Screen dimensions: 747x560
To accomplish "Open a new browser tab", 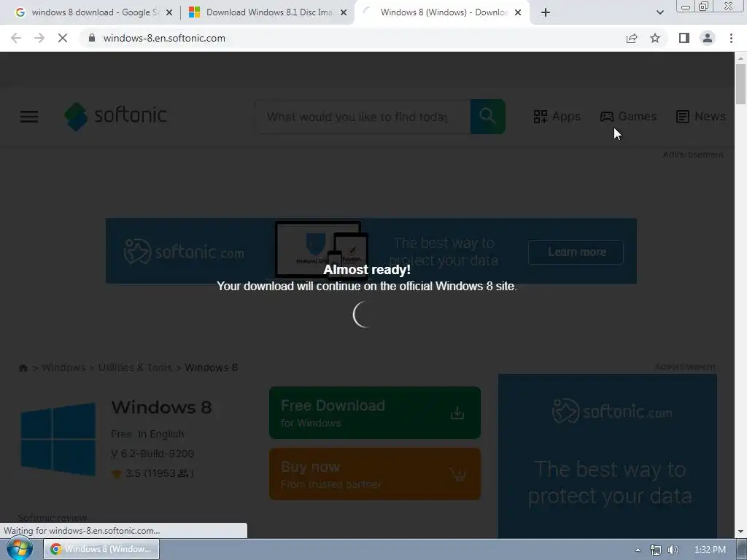I will (x=546, y=13).
